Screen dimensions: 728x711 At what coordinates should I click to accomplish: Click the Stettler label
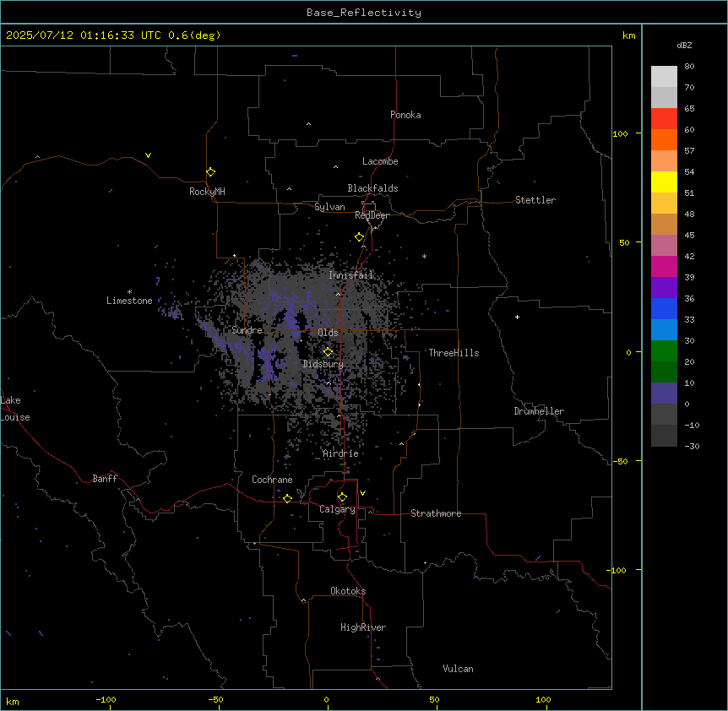535,200
